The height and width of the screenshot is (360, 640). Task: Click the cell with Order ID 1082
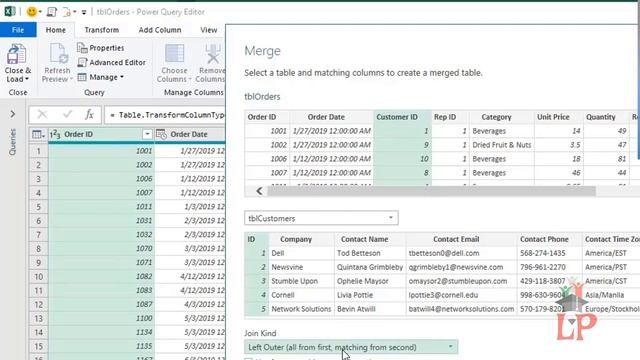tap(101, 276)
